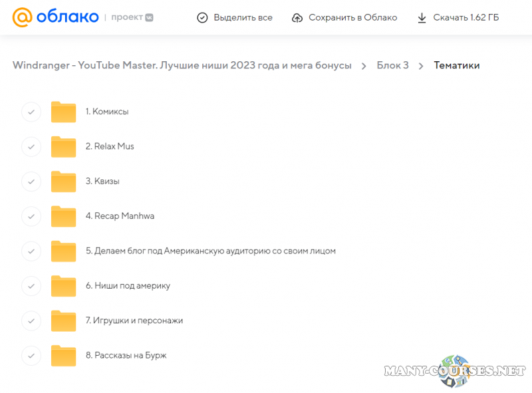Click Скачать 1.62 ГБ download button
532x393 pixels.
tap(465, 17)
